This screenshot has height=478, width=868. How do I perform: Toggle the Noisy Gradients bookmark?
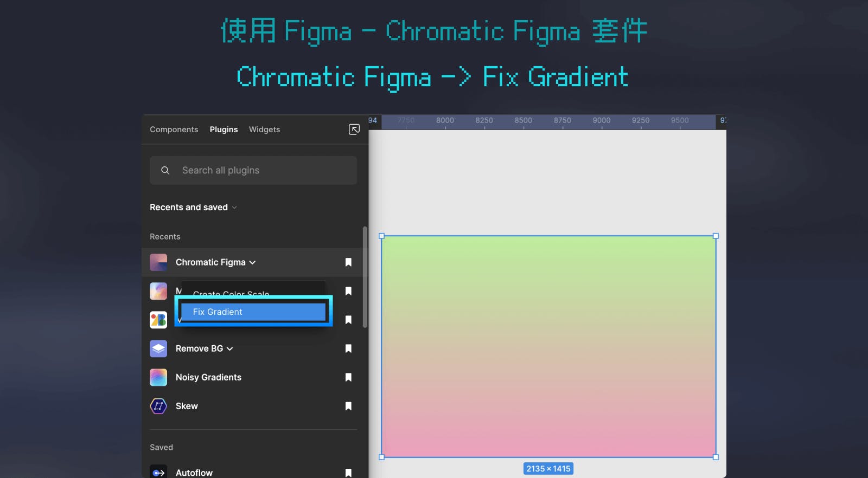coord(348,377)
